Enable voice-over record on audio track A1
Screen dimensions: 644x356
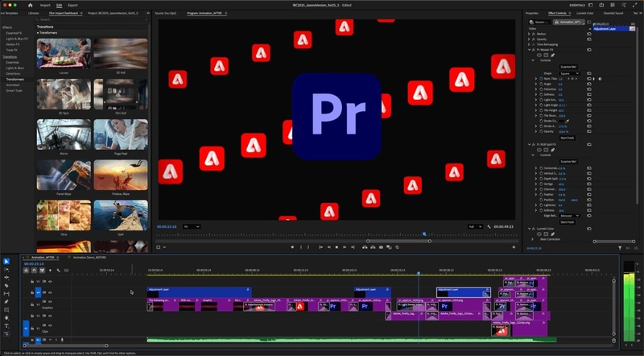point(62,340)
